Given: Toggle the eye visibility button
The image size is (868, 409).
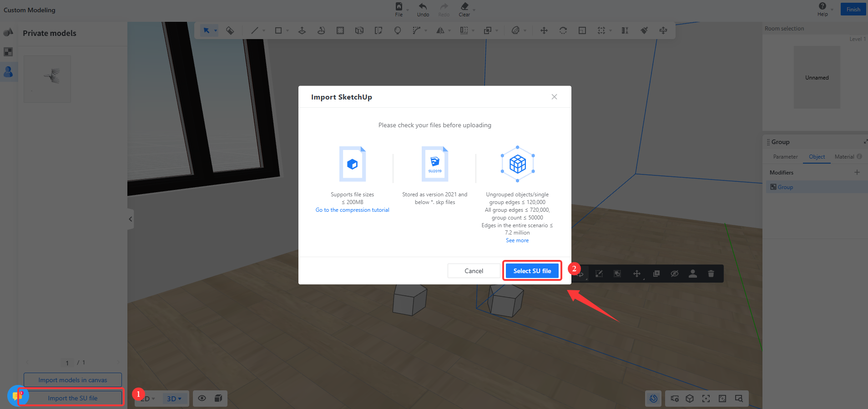Looking at the screenshot, I should coord(202,399).
